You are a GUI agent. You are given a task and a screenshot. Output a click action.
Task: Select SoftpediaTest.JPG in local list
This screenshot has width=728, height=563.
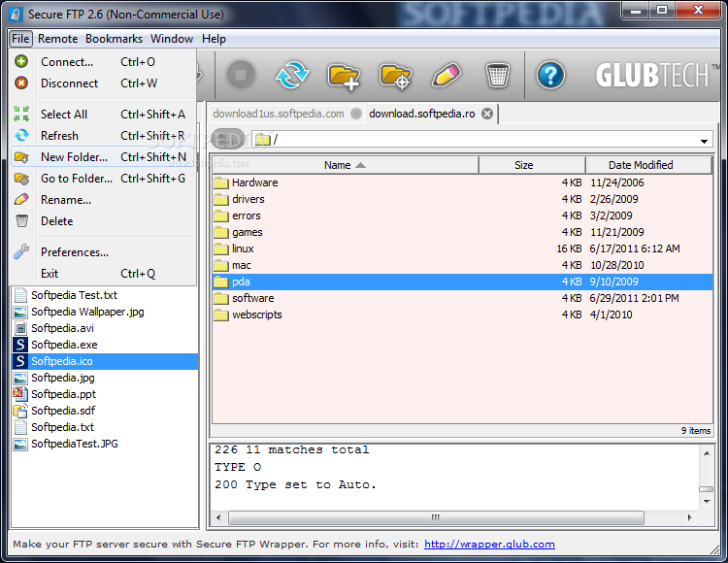click(105, 445)
